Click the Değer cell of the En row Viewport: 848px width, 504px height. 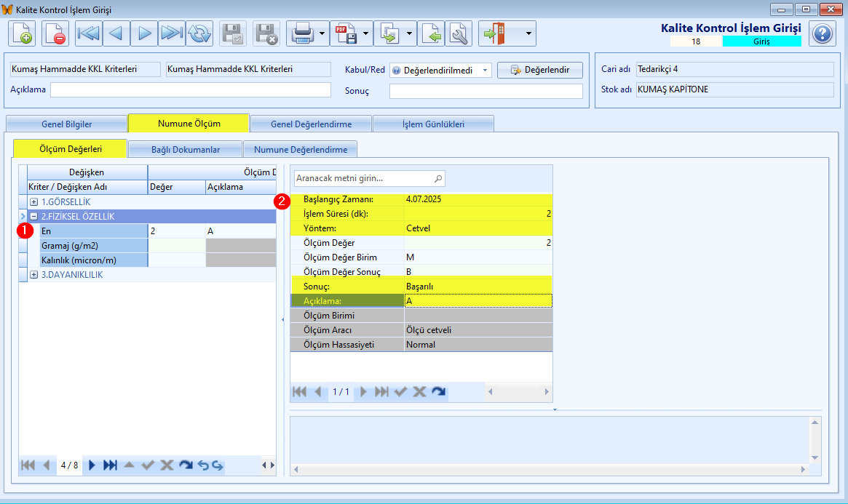pos(177,231)
